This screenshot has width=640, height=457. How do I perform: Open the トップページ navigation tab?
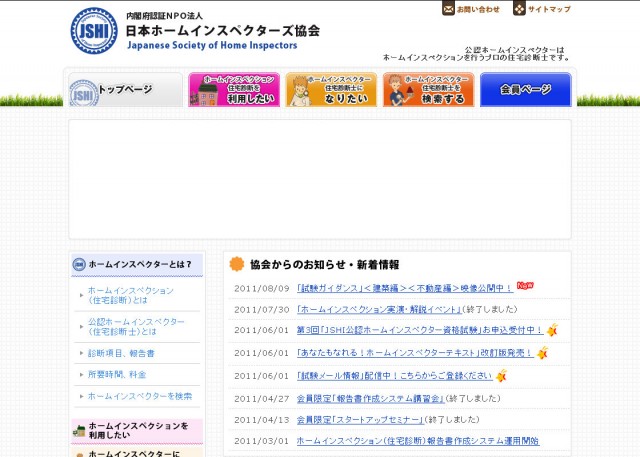[124, 90]
